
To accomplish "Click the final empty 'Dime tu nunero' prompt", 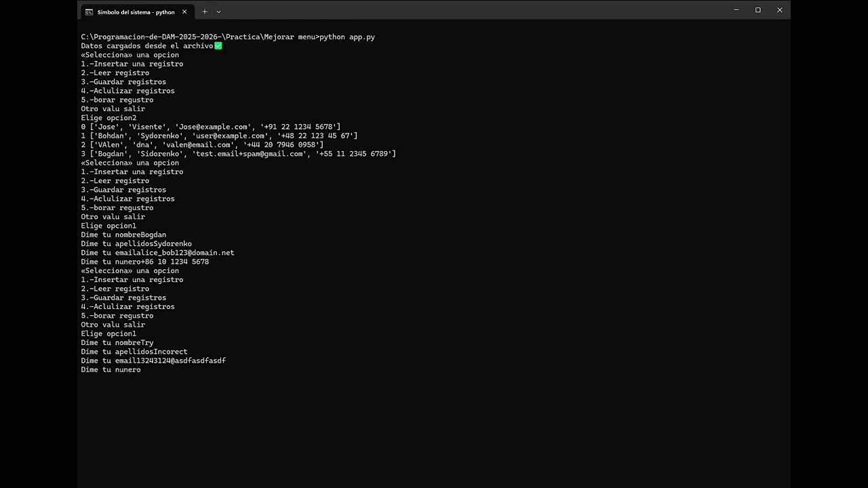I will coord(111,370).
